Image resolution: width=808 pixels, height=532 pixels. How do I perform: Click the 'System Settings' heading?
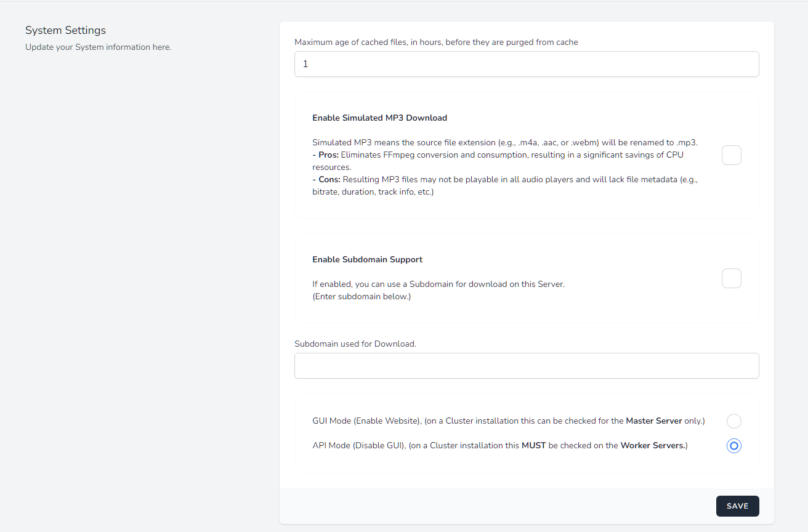pos(65,30)
